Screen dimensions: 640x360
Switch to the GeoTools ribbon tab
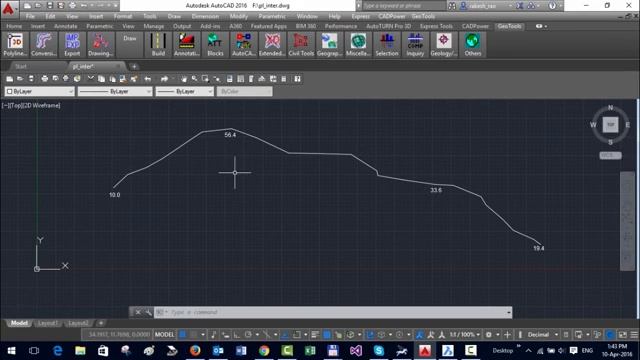click(509, 26)
